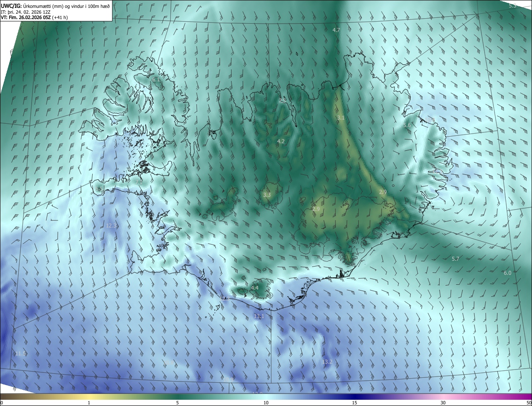Click the color scale tick label 0
This screenshot has height=406, width=532.
click(x=2, y=403)
